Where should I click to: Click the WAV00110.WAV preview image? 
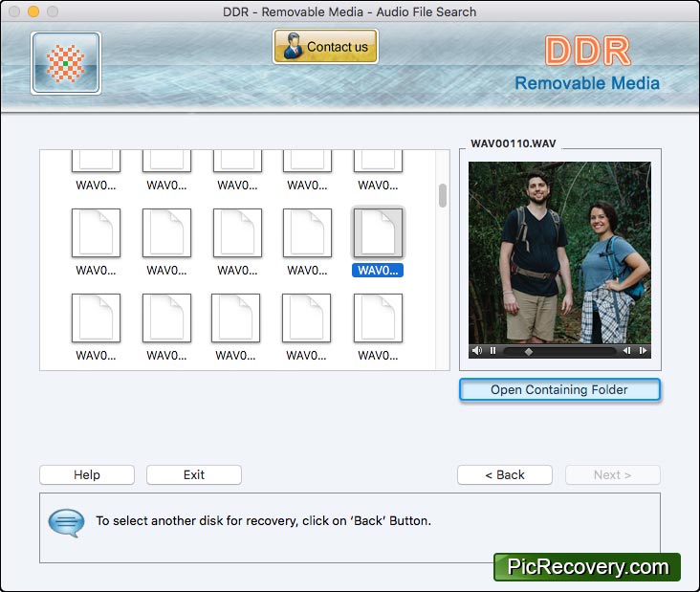[x=559, y=252]
